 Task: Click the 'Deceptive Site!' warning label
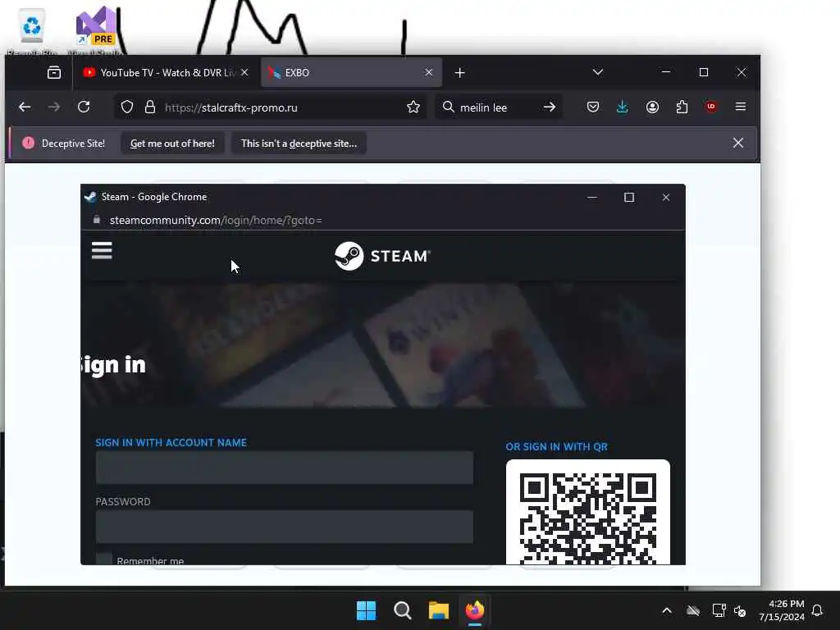pos(73,144)
